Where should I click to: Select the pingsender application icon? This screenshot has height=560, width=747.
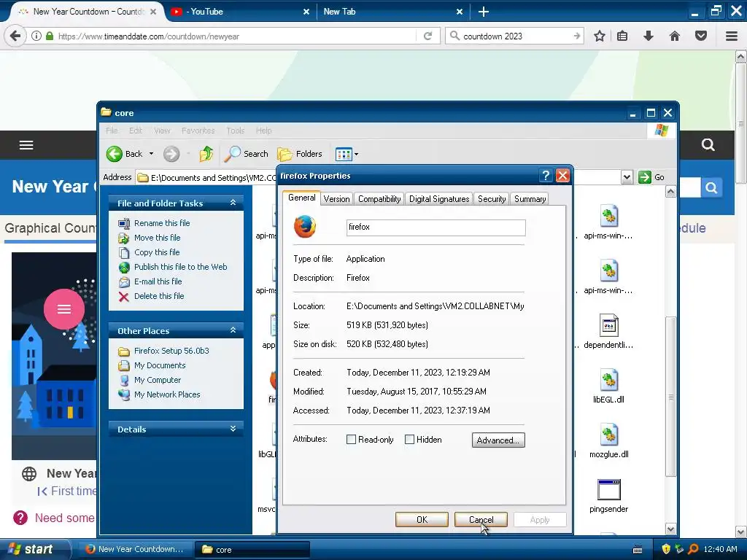click(x=609, y=489)
